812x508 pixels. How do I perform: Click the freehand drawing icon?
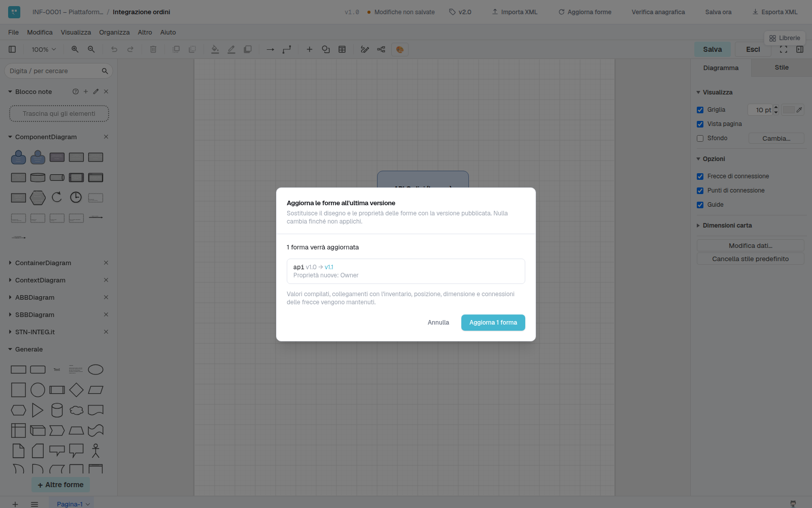click(x=365, y=49)
